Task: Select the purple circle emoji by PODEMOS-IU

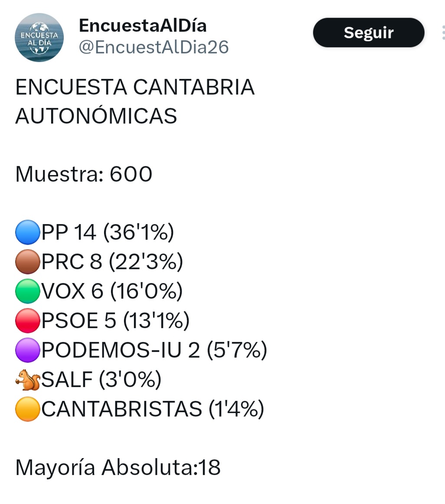Action: tap(27, 350)
